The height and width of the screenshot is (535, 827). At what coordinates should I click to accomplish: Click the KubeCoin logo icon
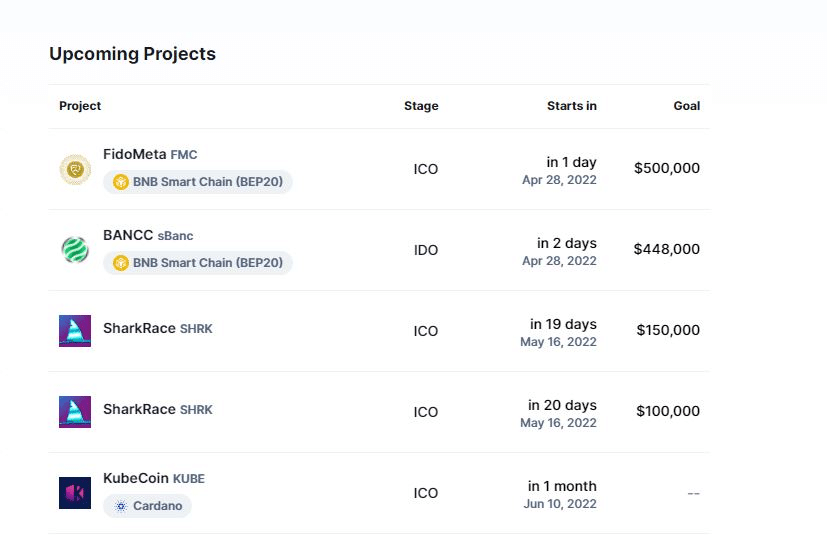pos(75,493)
